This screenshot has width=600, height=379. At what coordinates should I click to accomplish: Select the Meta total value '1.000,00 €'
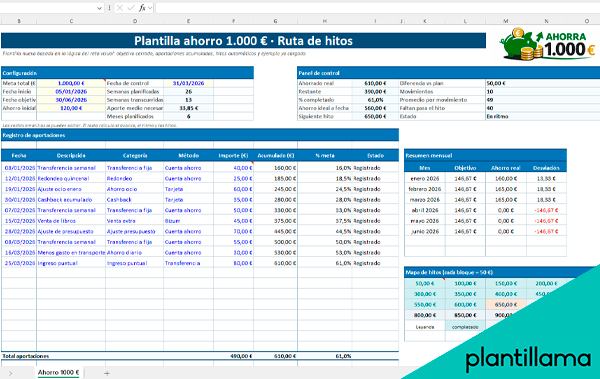point(71,83)
